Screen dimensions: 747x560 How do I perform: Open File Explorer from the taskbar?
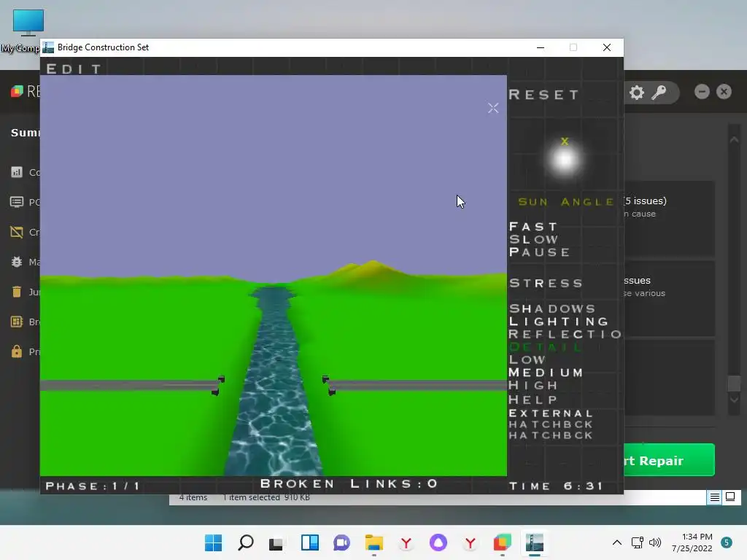click(374, 542)
